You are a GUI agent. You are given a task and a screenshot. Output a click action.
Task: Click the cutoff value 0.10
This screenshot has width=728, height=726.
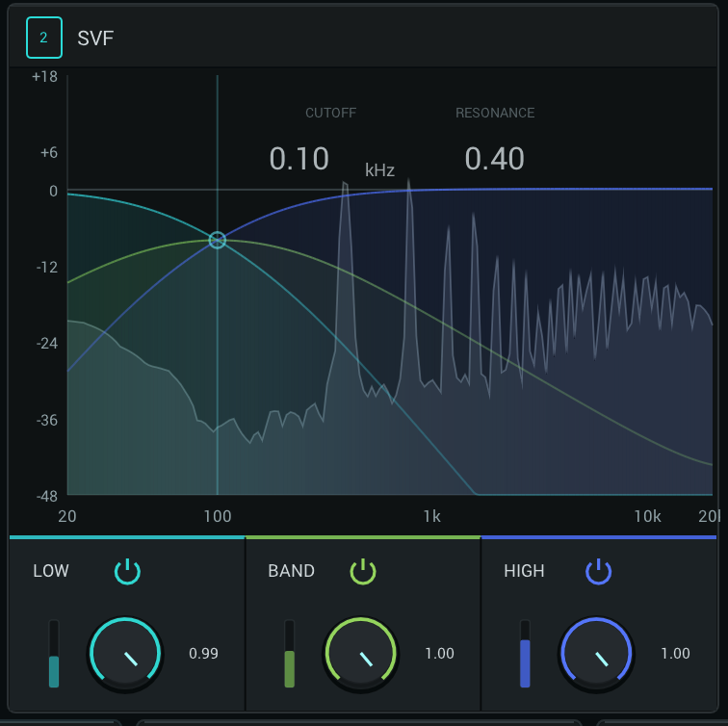(299, 159)
